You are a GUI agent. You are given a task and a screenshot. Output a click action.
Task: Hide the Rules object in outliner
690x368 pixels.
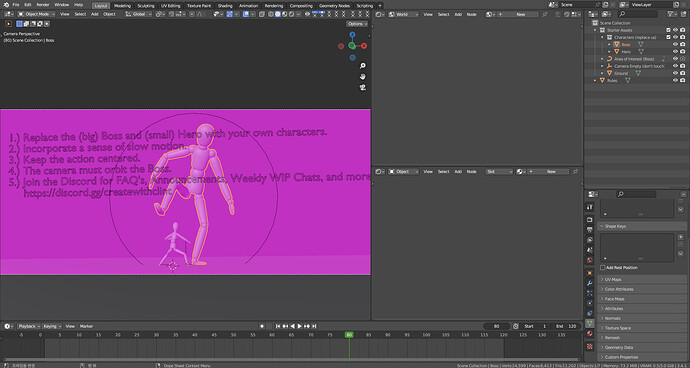click(x=675, y=80)
